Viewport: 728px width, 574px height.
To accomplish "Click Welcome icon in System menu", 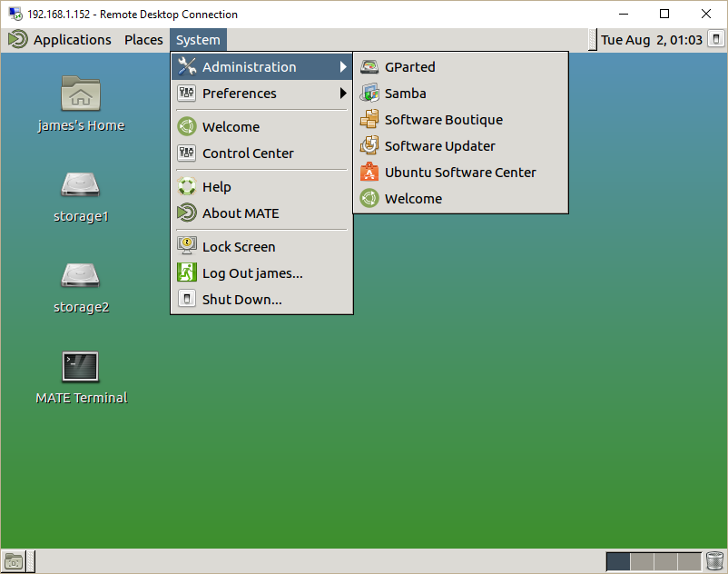I will [187, 127].
